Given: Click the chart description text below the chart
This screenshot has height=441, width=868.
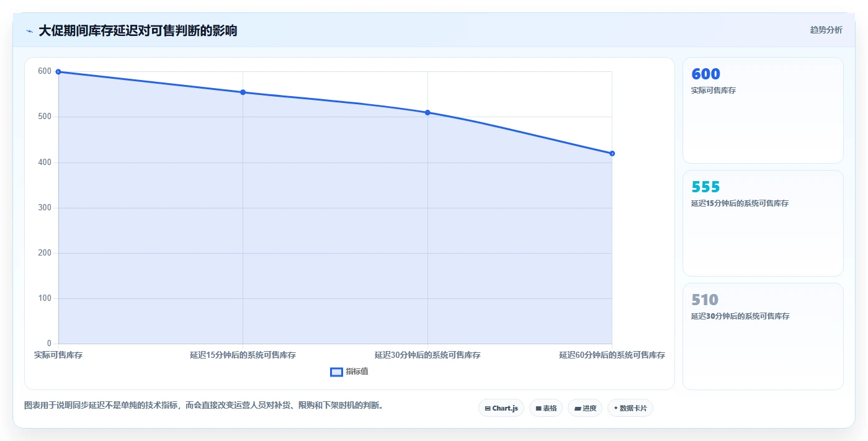Looking at the screenshot, I should [x=204, y=406].
